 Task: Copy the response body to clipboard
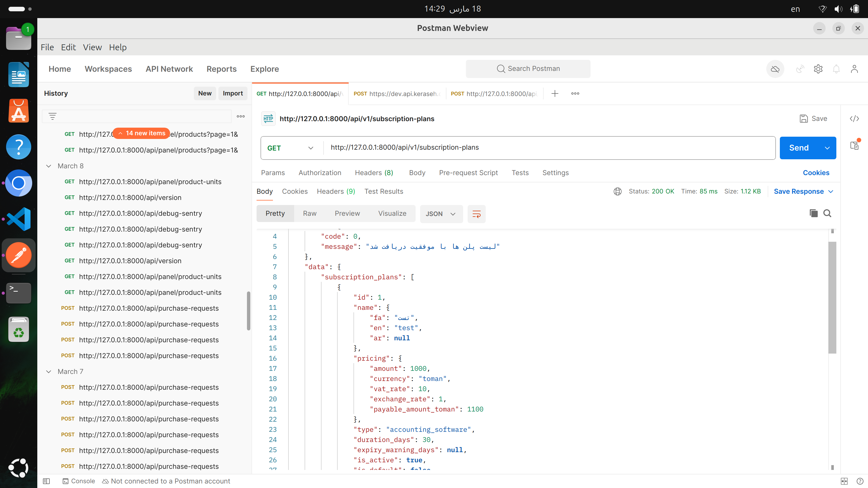813,213
